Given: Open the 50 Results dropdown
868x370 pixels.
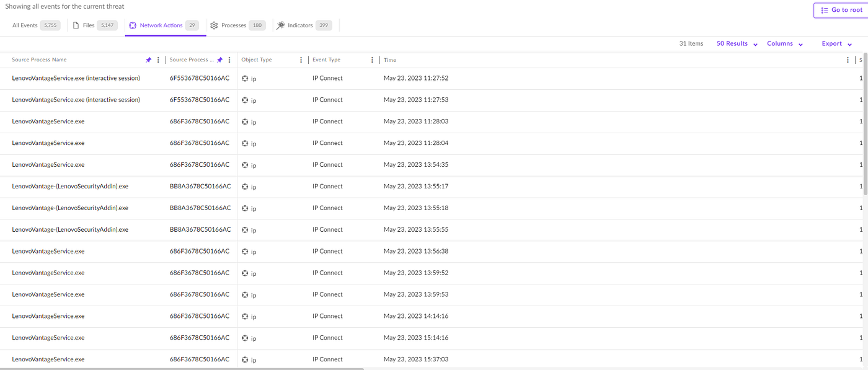Looking at the screenshot, I should tap(737, 44).
